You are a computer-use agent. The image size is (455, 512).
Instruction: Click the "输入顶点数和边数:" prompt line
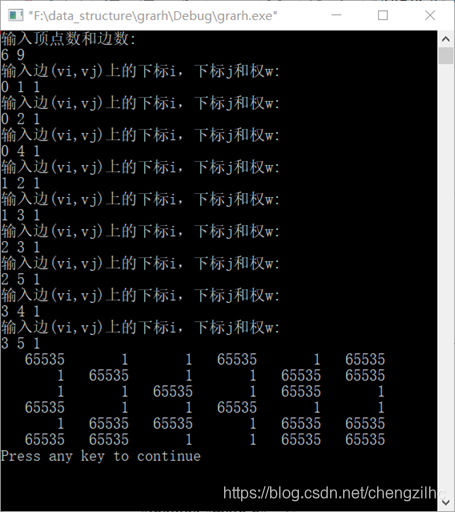tap(68, 39)
